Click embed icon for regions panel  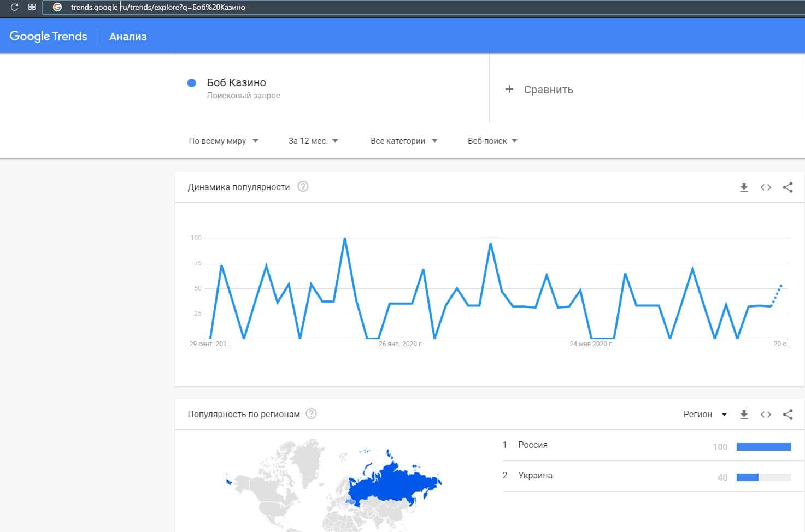[766, 415]
